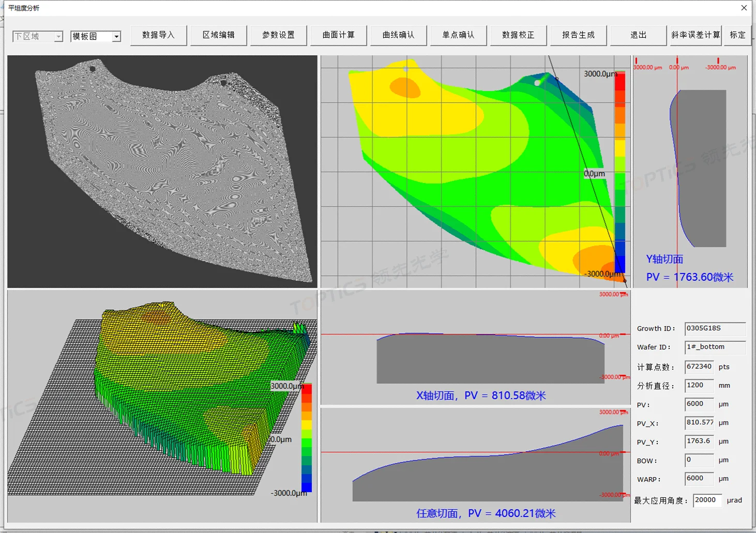Click the BOW value field

699,460
